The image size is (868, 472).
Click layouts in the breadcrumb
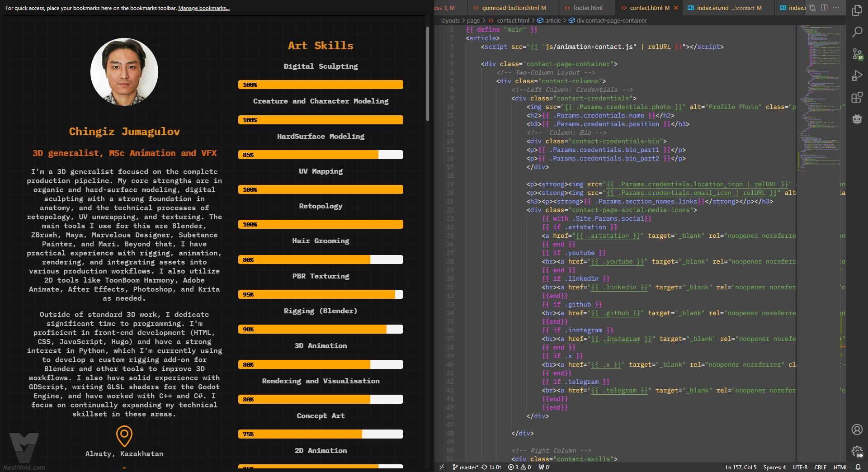pyautogui.click(x=450, y=20)
